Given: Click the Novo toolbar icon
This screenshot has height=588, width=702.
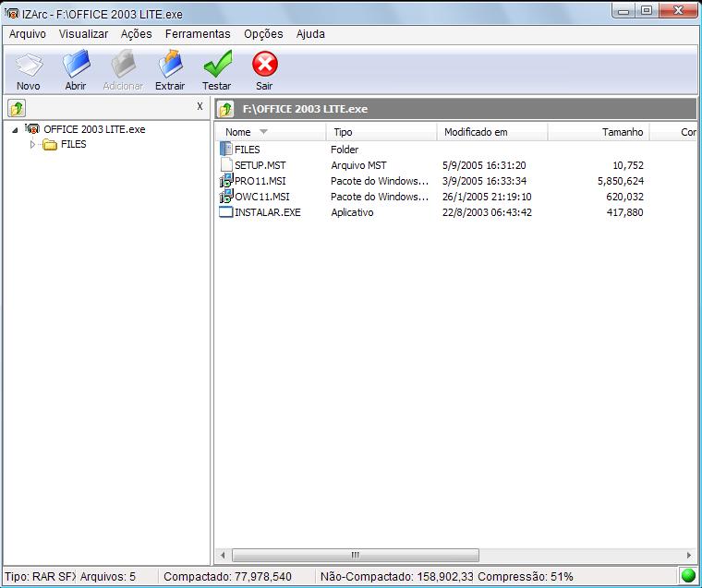Looking at the screenshot, I should pos(29,65).
